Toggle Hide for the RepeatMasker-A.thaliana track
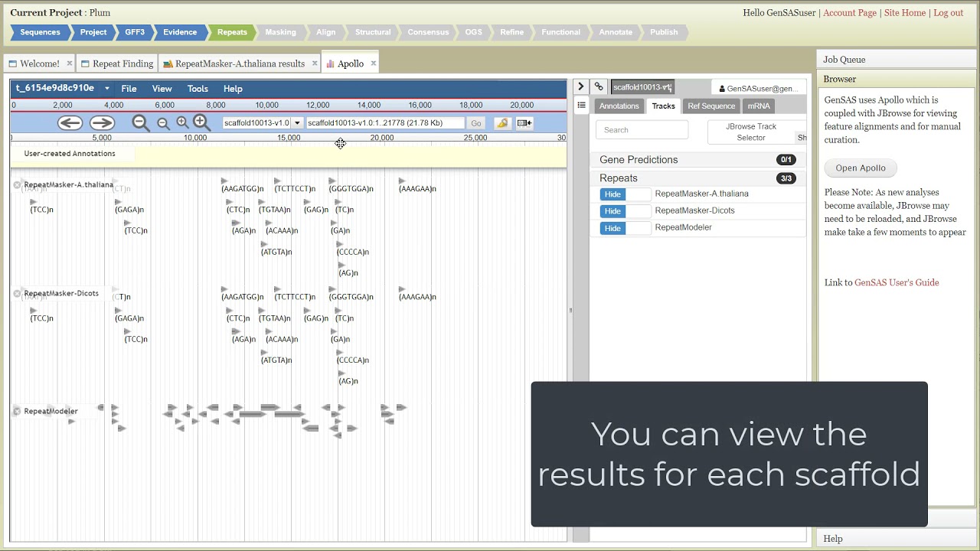 coord(625,194)
